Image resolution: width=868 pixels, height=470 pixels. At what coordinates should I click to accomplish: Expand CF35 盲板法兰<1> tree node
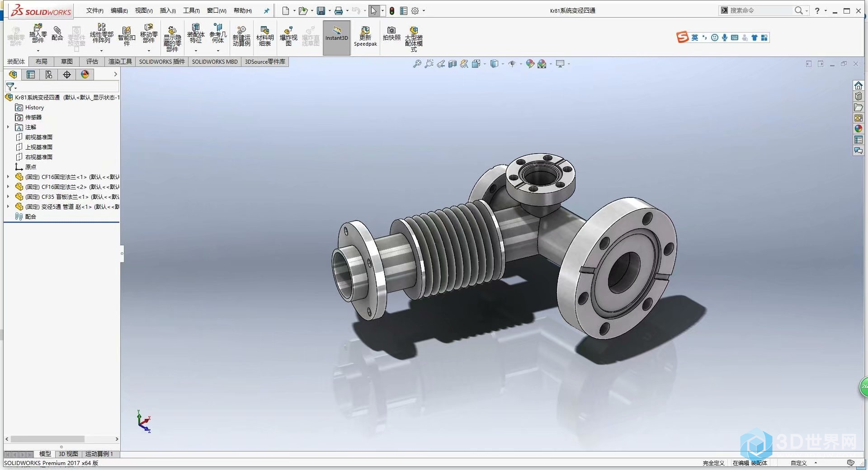click(x=8, y=197)
